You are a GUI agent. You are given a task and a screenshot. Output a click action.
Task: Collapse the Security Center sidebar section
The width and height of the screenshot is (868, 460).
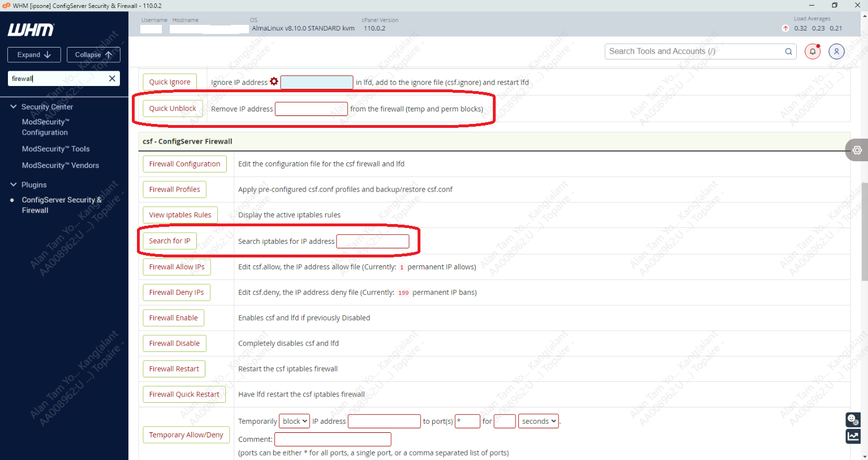(x=14, y=106)
